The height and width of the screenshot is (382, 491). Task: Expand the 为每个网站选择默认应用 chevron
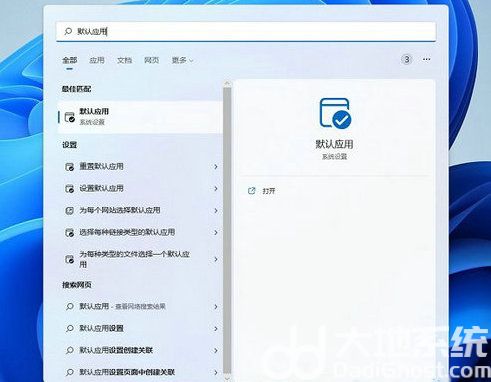[216, 211]
